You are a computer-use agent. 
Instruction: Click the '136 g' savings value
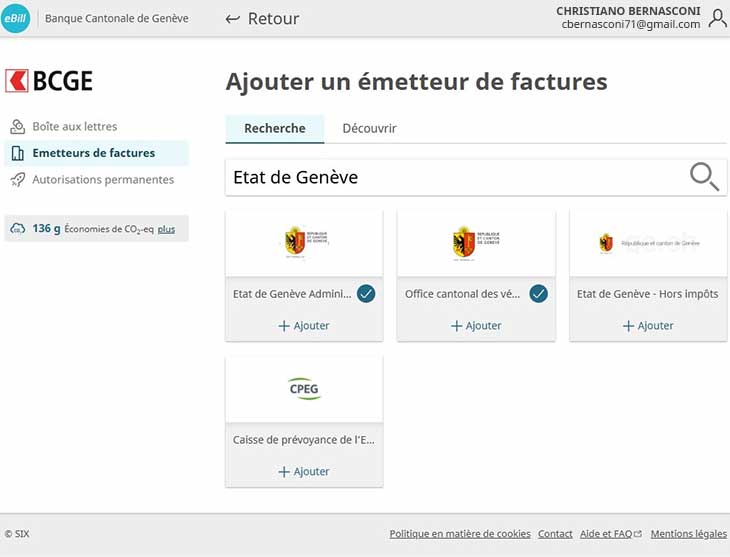(46, 229)
